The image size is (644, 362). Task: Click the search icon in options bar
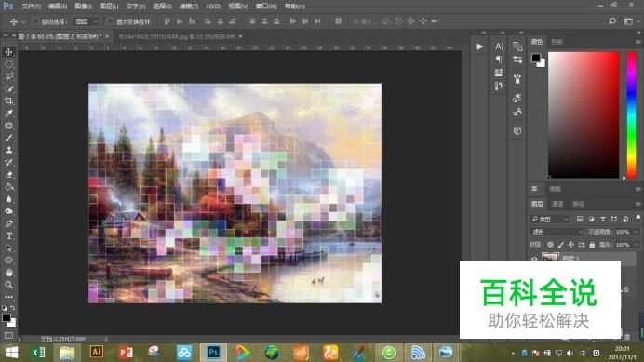click(612, 21)
